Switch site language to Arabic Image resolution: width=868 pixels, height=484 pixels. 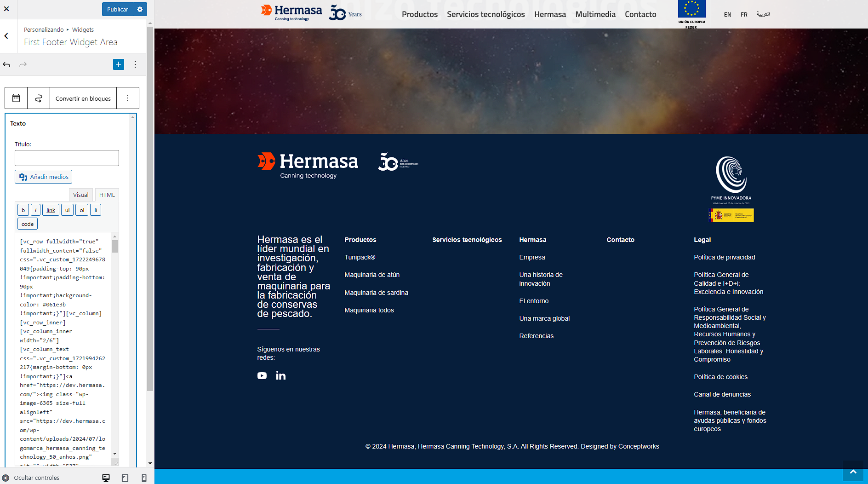pos(763,14)
